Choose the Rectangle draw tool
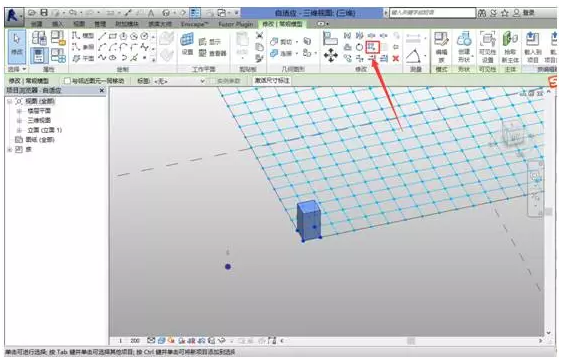Image resolution: width=562 pixels, height=360 pixels. tap(113, 35)
